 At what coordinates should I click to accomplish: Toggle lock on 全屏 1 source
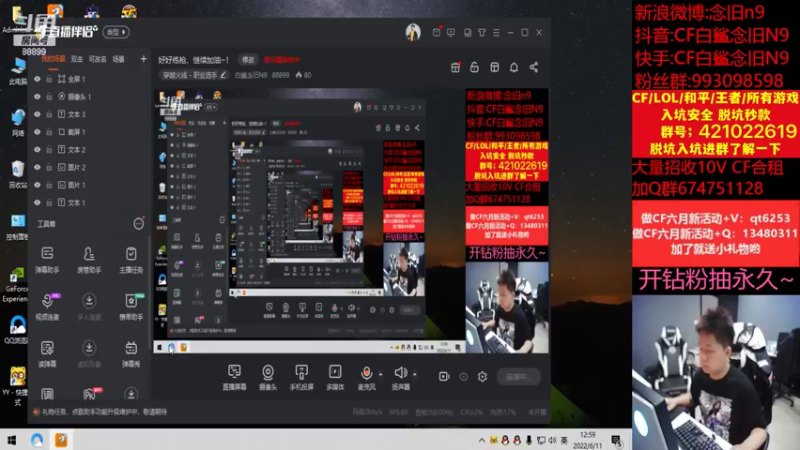click(x=49, y=79)
